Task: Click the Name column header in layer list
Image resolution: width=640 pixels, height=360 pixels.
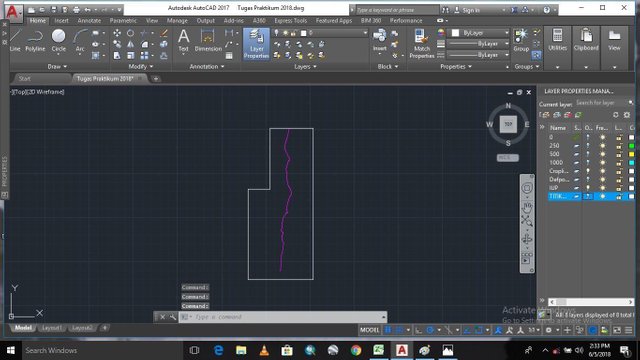Action: tap(558, 128)
